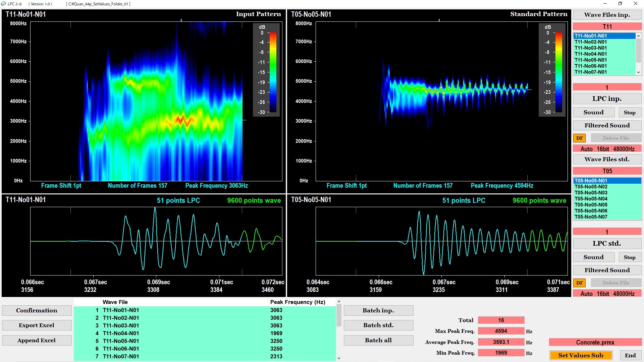Open Wave Files inp. selector
Viewport: 644px width, 362px height.
[607, 15]
